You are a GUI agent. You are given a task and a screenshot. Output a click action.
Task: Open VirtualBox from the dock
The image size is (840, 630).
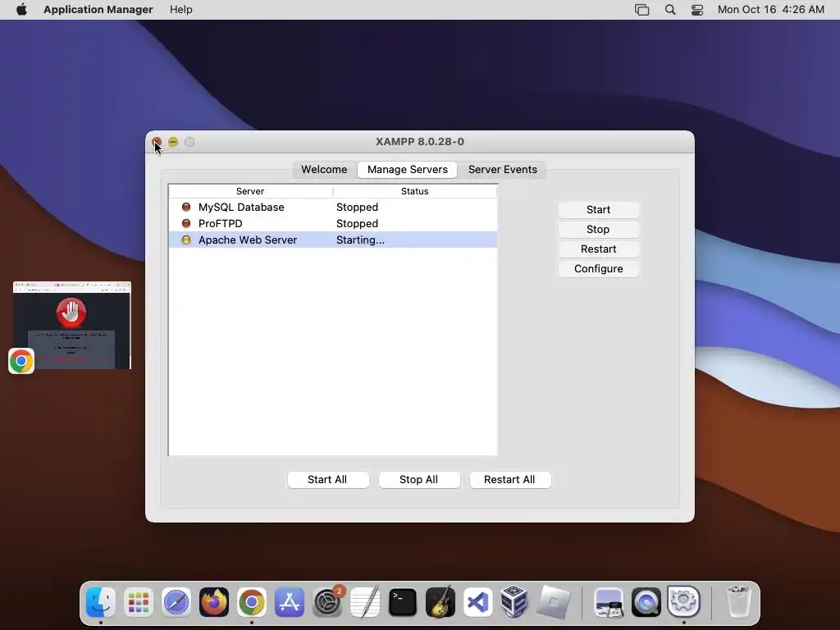point(514,602)
